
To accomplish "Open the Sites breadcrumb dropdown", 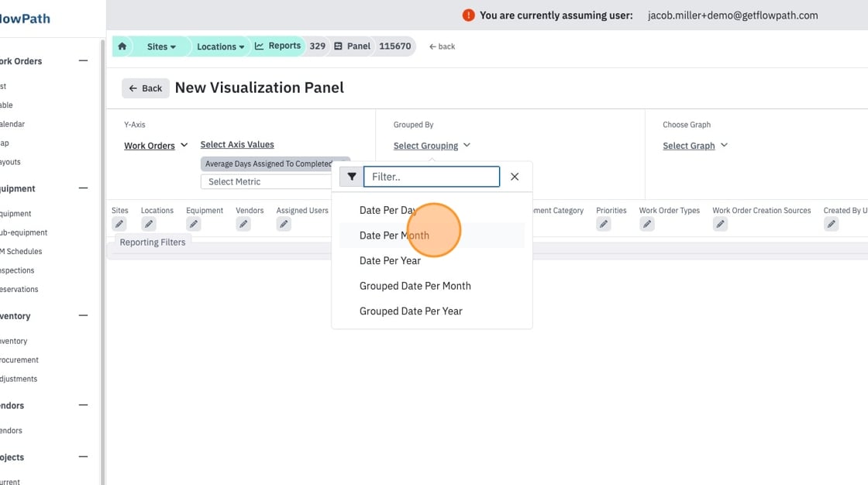I will [x=161, y=46].
